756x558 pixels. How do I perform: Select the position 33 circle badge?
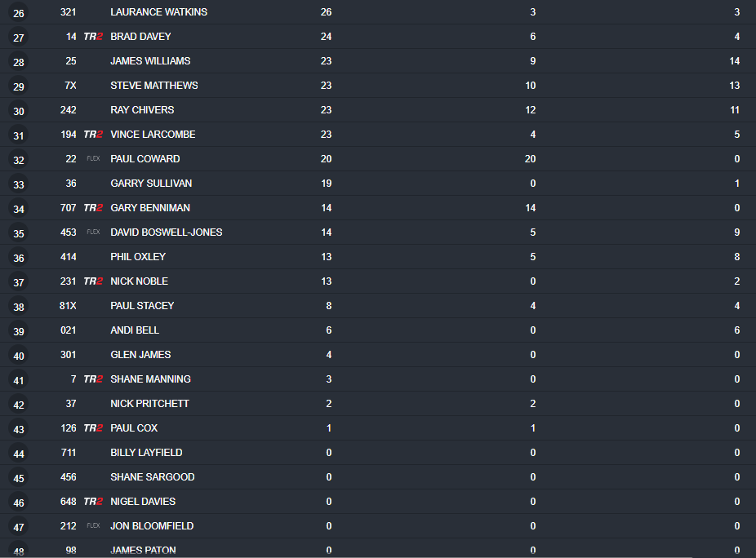point(18,184)
